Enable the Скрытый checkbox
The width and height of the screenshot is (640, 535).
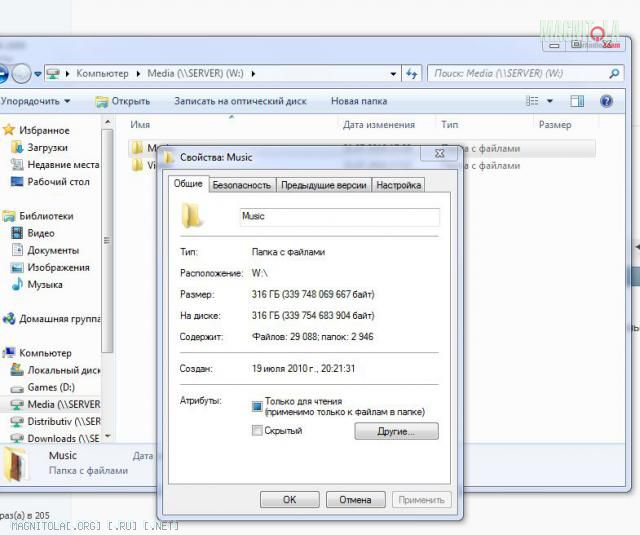tap(257, 431)
